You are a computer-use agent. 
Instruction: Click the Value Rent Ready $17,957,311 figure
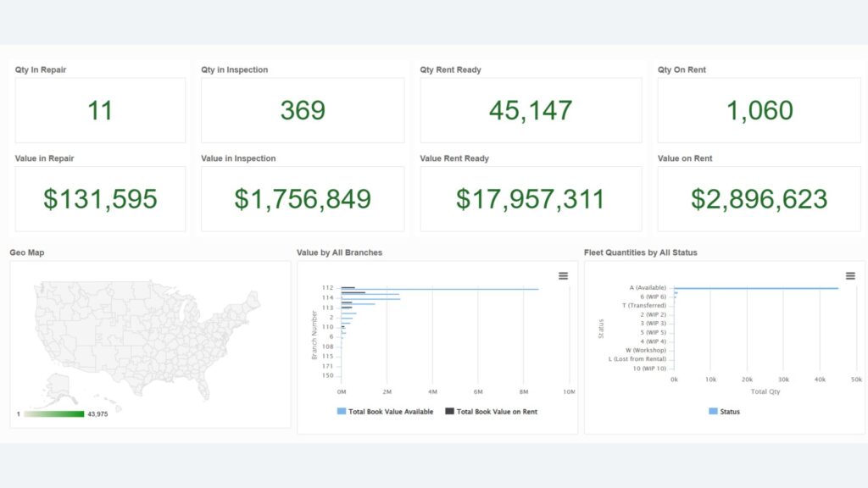pos(531,199)
